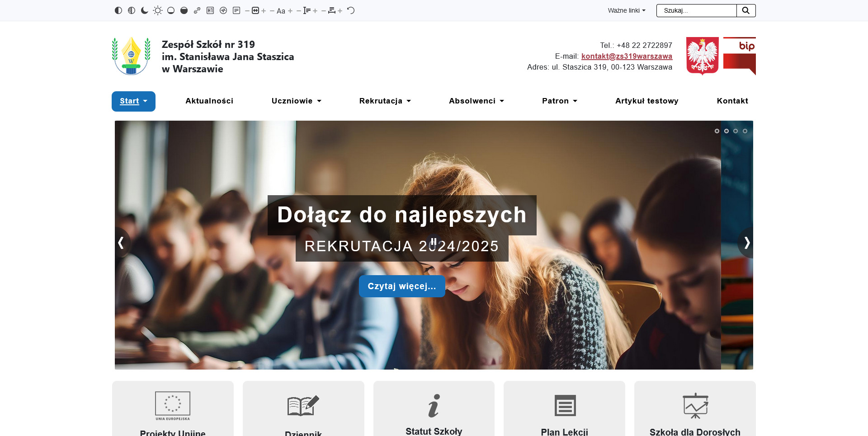Toggle the half-circle contrast mode icon
The width and height of the screenshot is (868, 436).
pos(118,10)
